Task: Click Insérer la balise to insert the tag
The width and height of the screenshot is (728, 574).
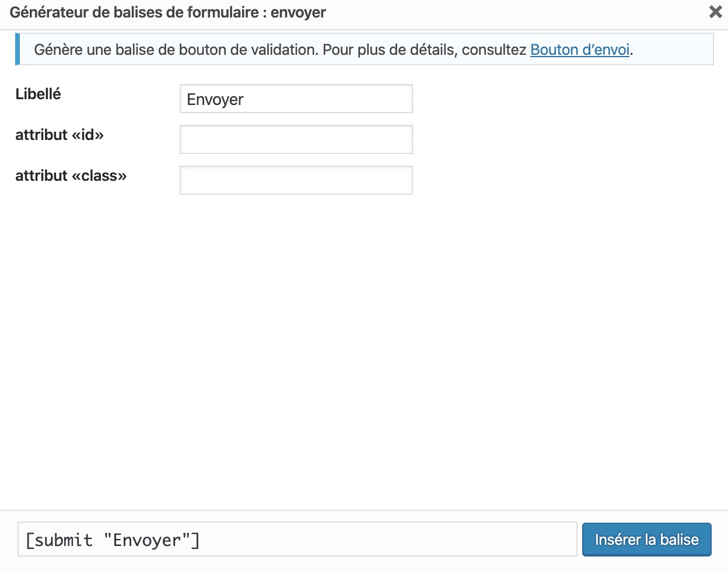Action: [x=646, y=540]
